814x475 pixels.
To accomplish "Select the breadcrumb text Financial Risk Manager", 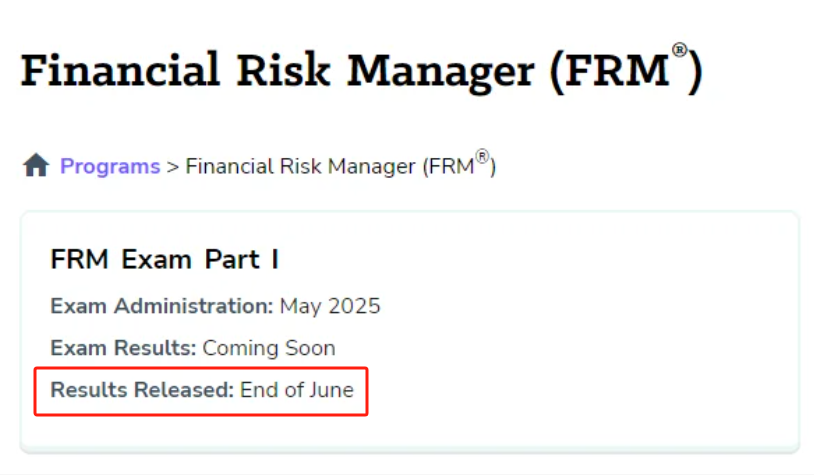I will pos(301,167).
